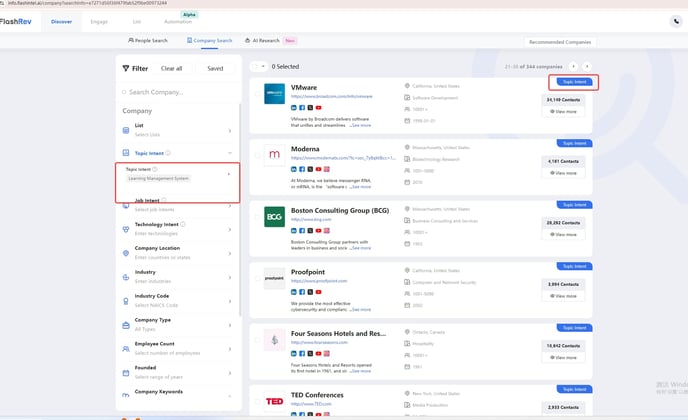688x420 pixels.
Task: Expand the Industry Code filter
Action: tap(229, 302)
